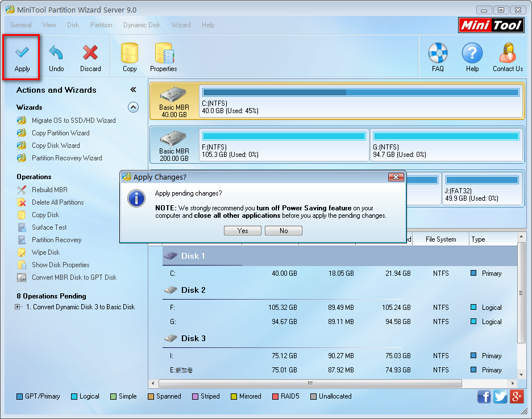This screenshot has width=532, height=419.
Task: Click the RAID5 legend color swatch
Action: click(x=276, y=397)
